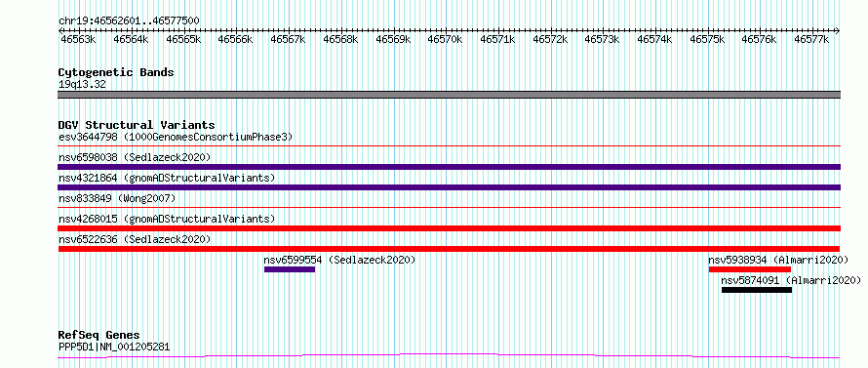Click the thin red nsv833849 variant line
Viewport: 868px width, 368px height.
click(449, 208)
